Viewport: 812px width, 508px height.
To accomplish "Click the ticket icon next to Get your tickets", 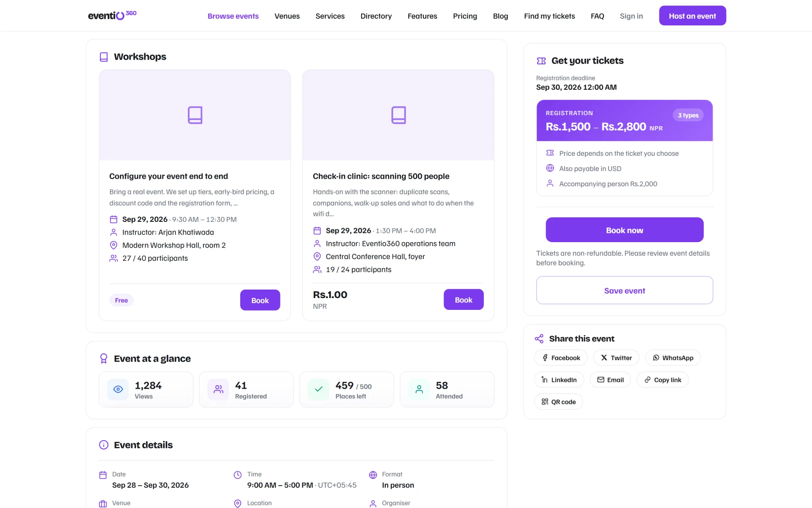I will point(541,61).
